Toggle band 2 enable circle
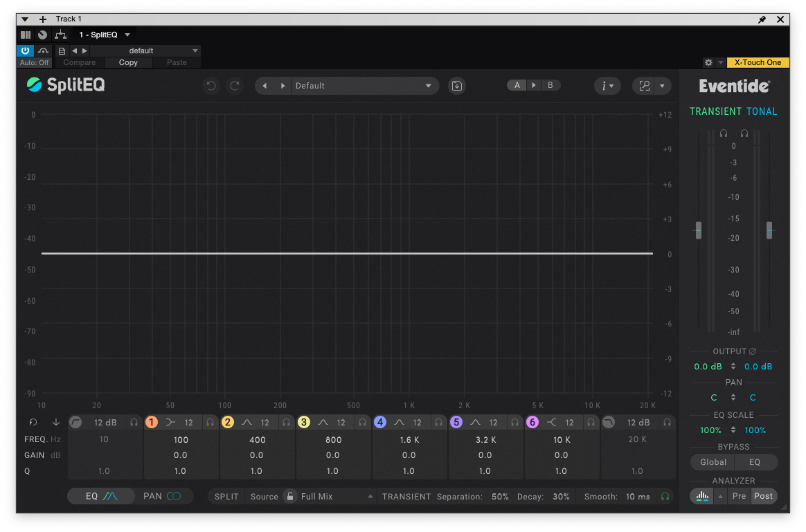 228,422
